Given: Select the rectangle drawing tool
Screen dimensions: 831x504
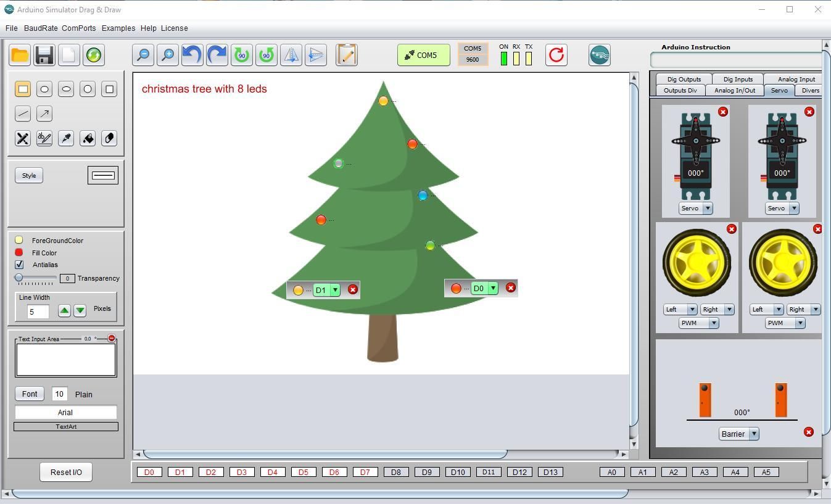Looking at the screenshot, I should 22,89.
